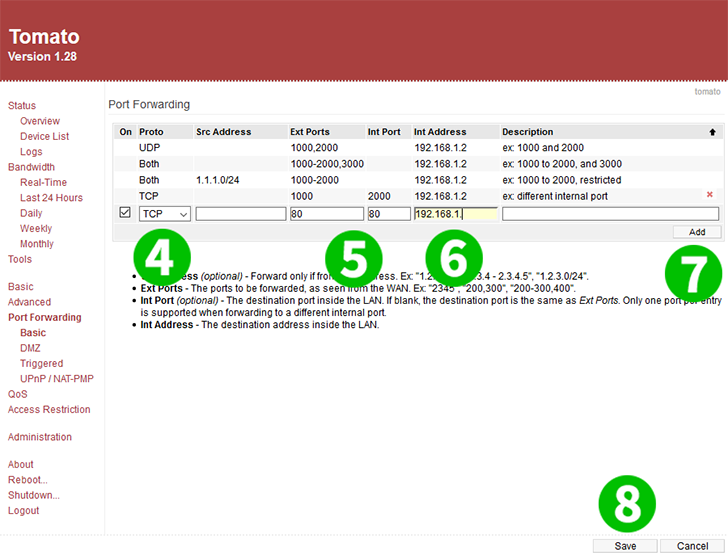Go to Overview page
Viewport: 728px width, 556px height.
pyautogui.click(x=40, y=121)
